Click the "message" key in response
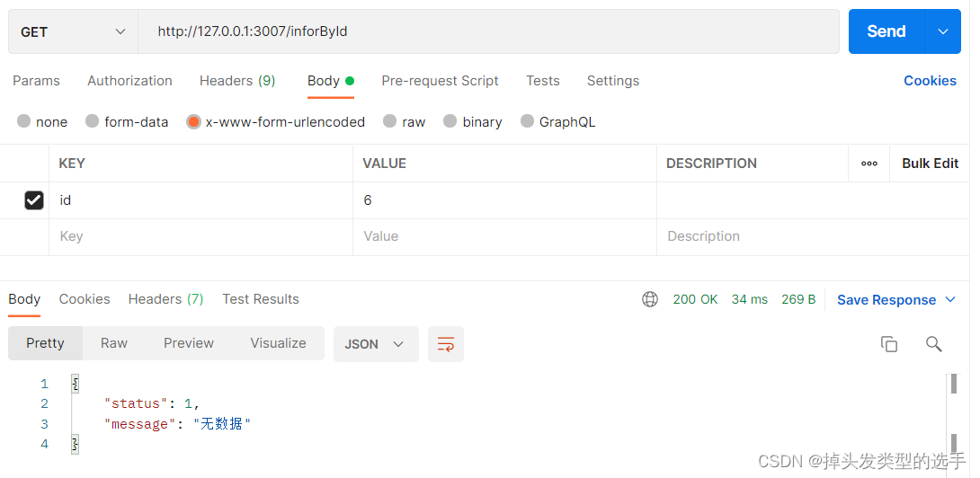This screenshot has height=478, width=980. click(x=140, y=424)
